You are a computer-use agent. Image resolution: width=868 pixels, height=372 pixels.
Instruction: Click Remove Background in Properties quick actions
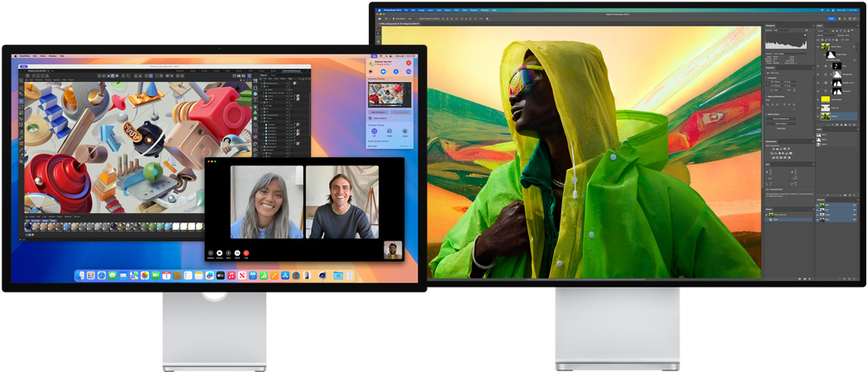(x=780, y=121)
